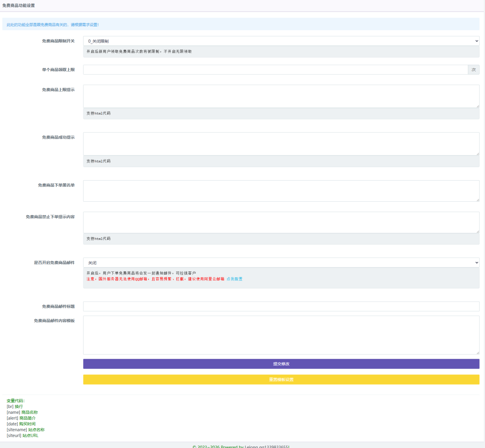Click the resize grip on 免费商品禁止下单提示内容 box

477,231
